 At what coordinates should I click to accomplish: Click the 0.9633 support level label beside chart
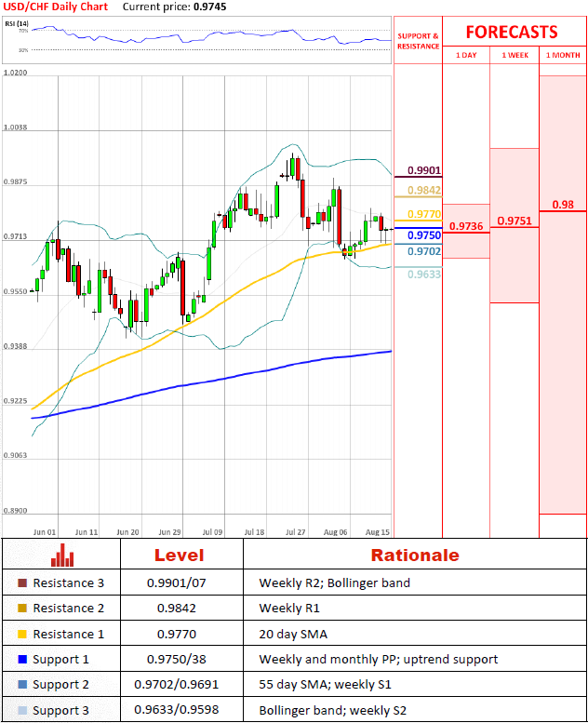point(424,274)
